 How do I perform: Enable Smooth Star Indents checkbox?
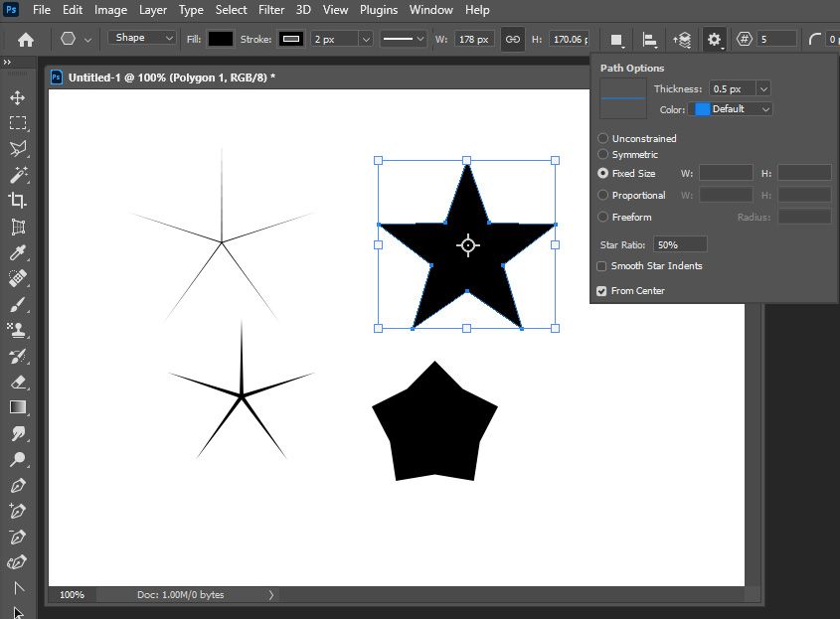pyautogui.click(x=601, y=266)
